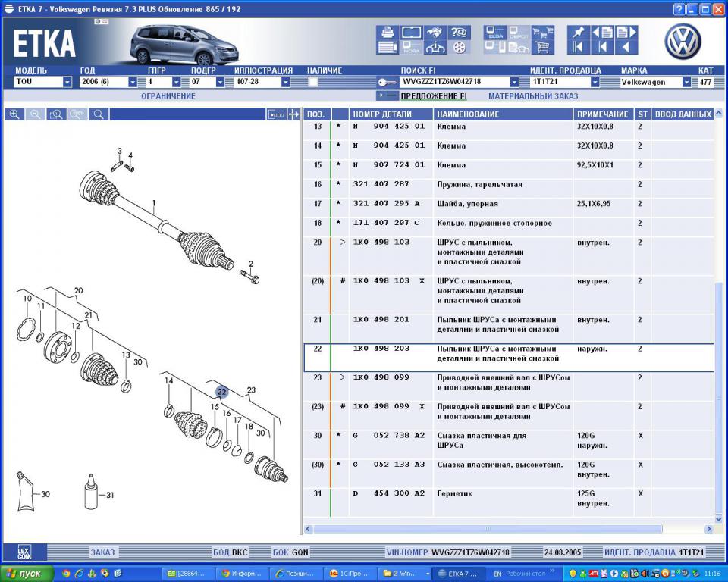The width and height of the screenshot is (728, 582).
Task: Click the zoom in magnifier icon
Action: pos(14,114)
